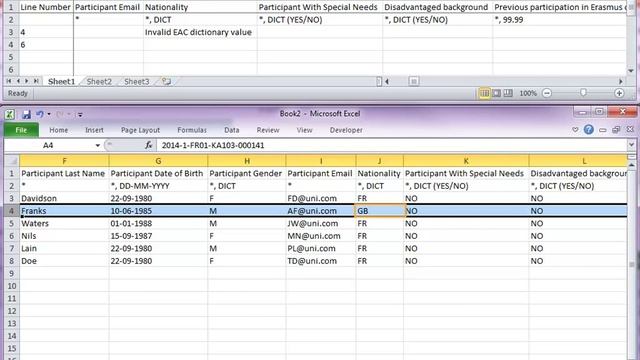Toggle ribbon minimize caret icon
Screen dimensions: 640x360
(x=575, y=130)
